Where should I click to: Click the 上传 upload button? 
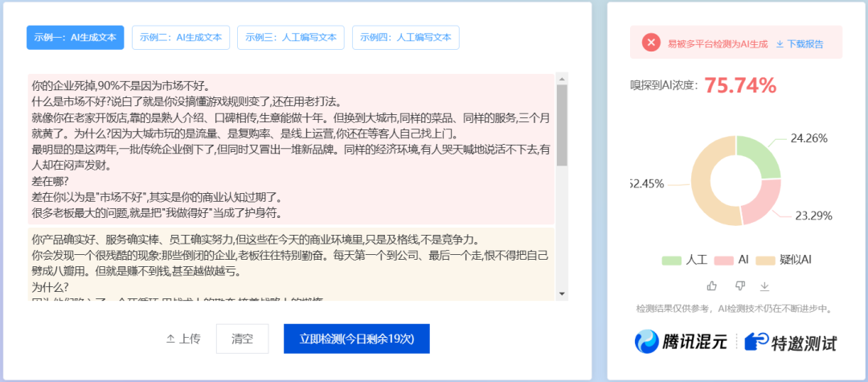(x=183, y=339)
